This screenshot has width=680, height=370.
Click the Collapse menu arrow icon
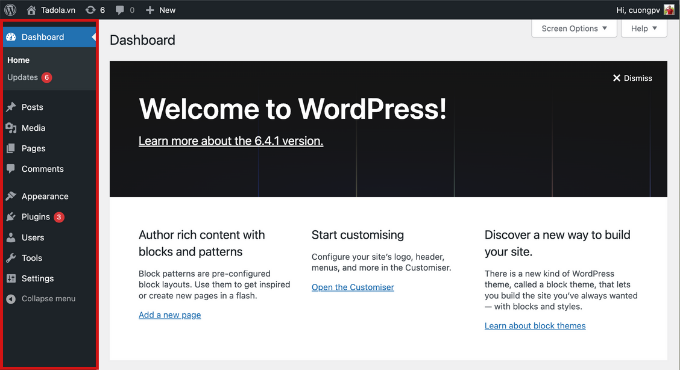pyautogui.click(x=11, y=298)
